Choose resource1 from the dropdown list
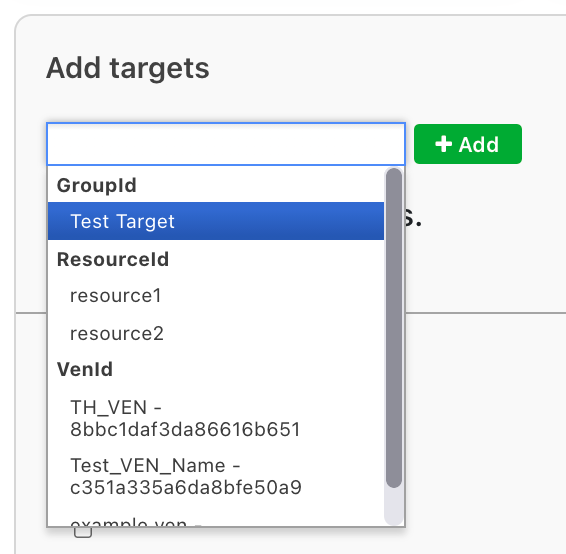The height and width of the screenshot is (554, 566). (216, 296)
